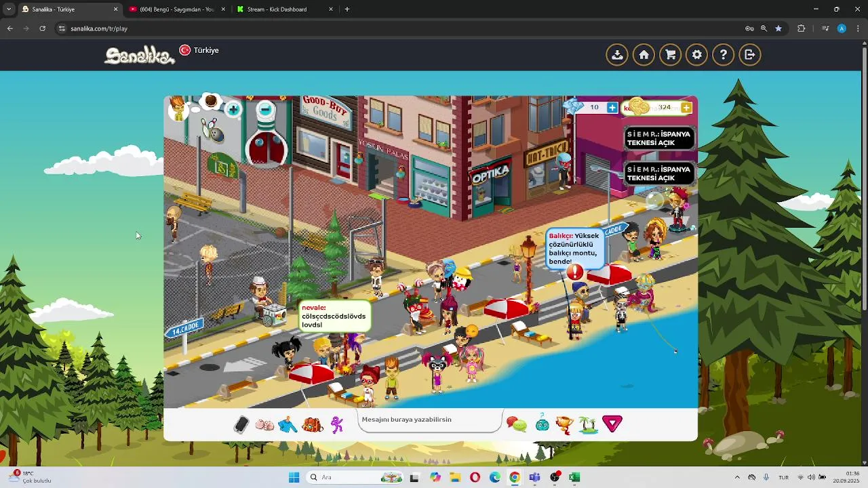
Task: Open the shopping cart store icon
Action: tap(670, 55)
